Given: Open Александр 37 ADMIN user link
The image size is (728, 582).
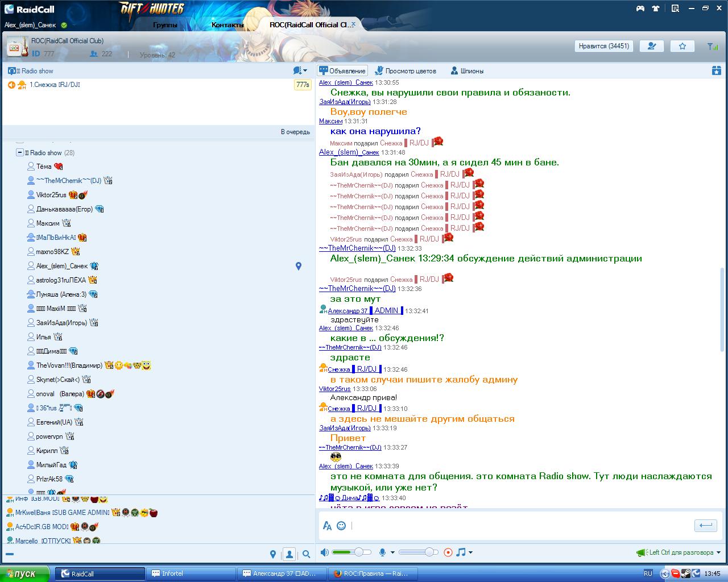Looking at the screenshot, I should pyautogui.click(x=365, y=311).
